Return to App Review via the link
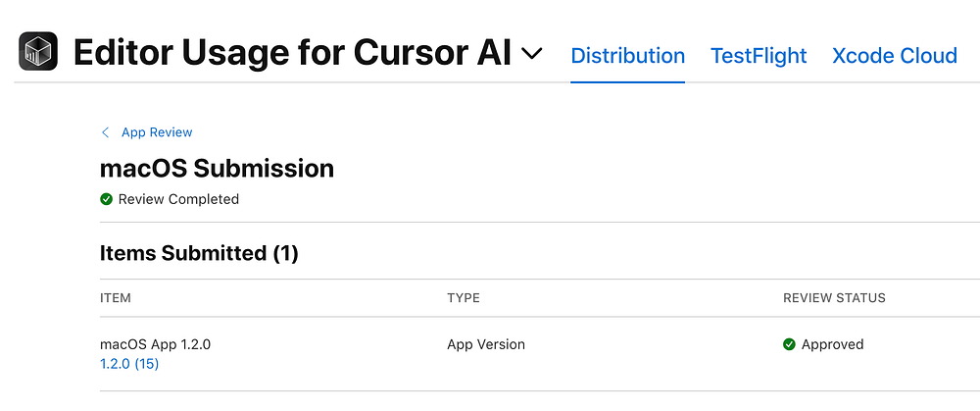The width and height of the screenshot is (980, 411). [157, 132]
